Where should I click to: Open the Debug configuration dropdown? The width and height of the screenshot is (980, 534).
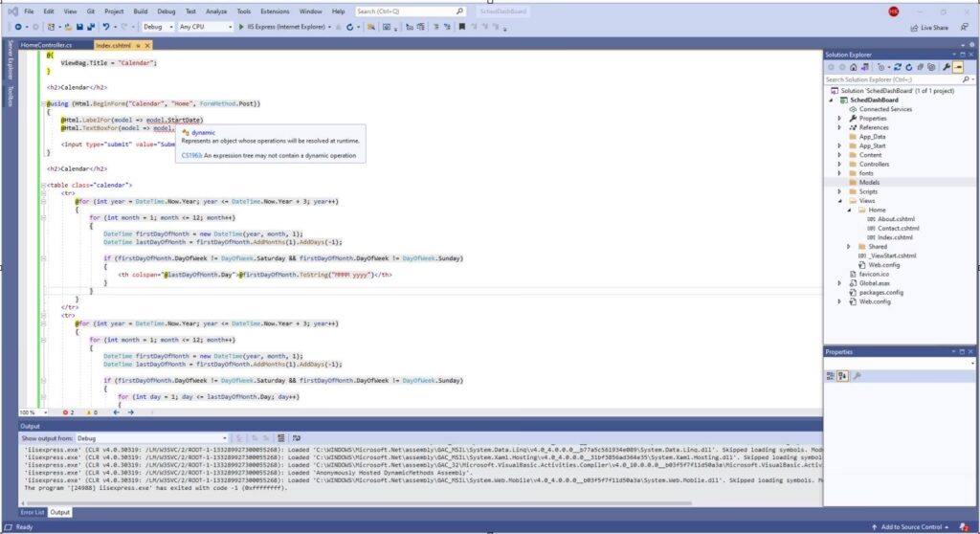[159, 27]
